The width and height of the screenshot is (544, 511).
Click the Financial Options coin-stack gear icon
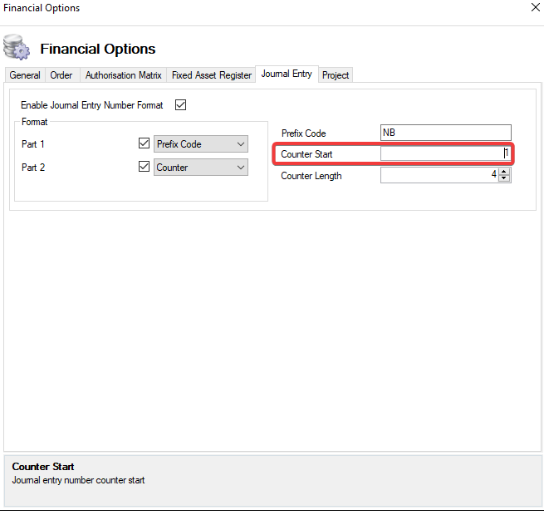click(x=16, y=47)
